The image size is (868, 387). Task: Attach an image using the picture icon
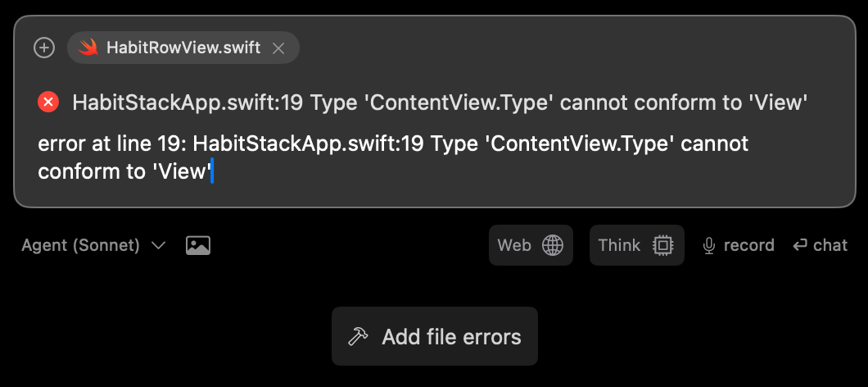198,245
